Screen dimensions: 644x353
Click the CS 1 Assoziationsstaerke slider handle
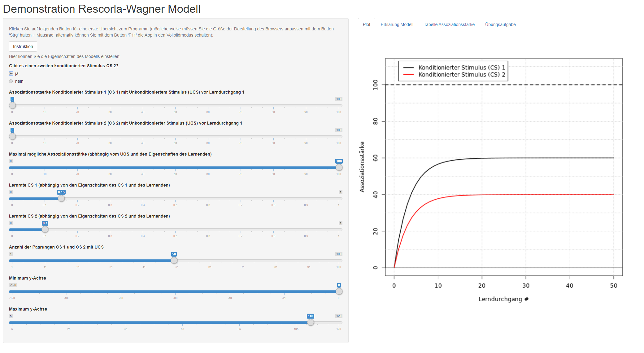click(x=12, y=105)
